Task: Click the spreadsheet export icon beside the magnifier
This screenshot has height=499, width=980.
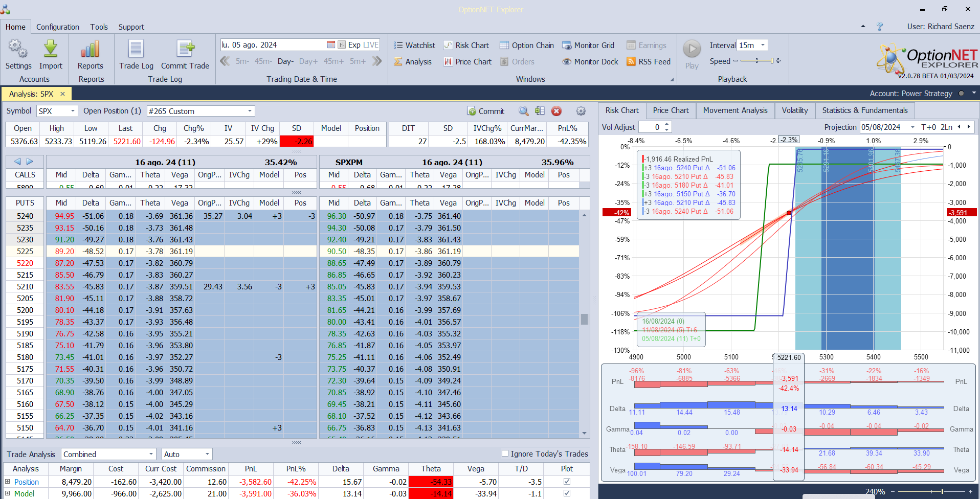Action: (540, 111)
